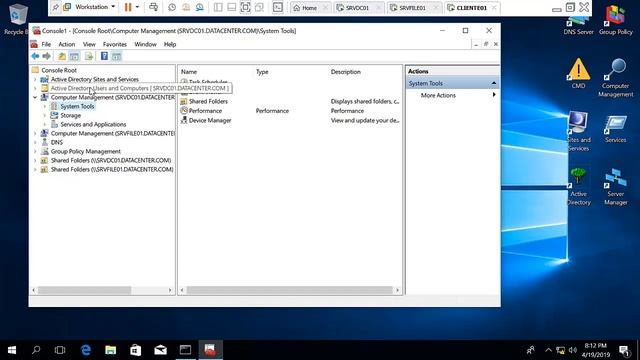Switch to the SRVFILE01 VM tab
The height and width of the screenshot is (360, 640).
(x=412, y=8)
